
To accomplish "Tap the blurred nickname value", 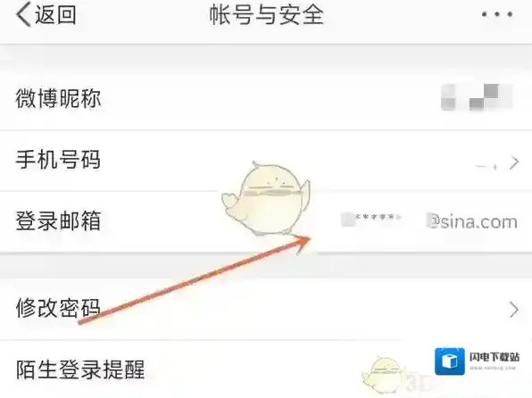I will [477, 97].
